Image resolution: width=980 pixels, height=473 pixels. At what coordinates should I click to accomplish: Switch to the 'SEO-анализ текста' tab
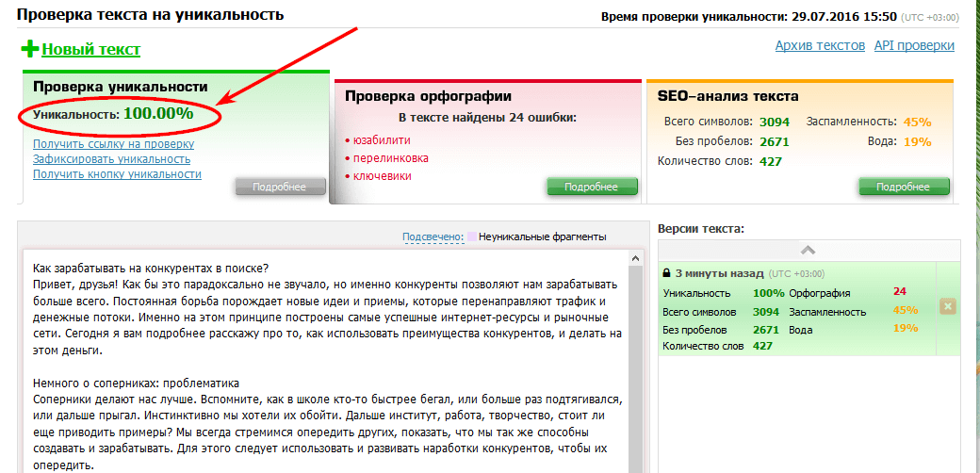[x=727, y=95]
